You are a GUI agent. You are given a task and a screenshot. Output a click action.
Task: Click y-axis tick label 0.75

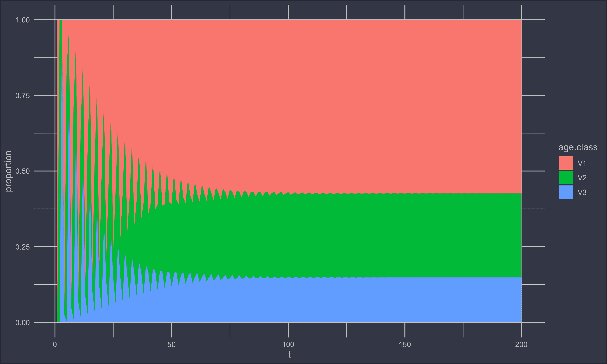tap(23, 95)
